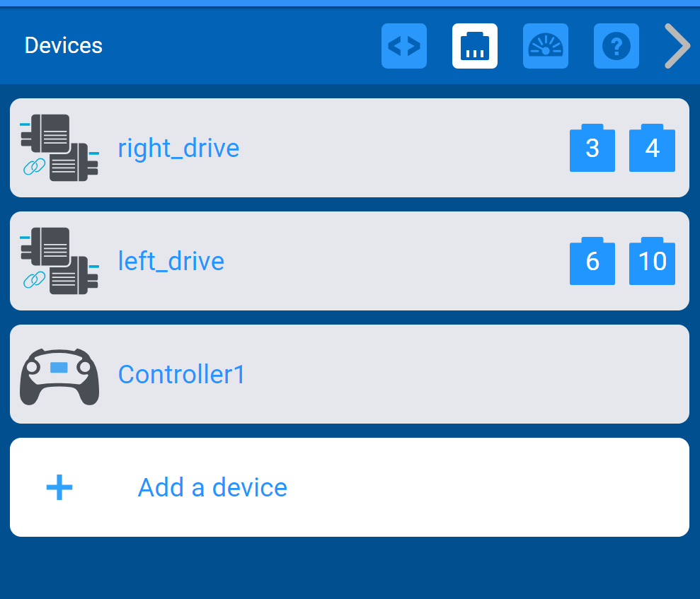Open the right_drive device entry
This screenshot has height=599, width=700.
tap(350, 148)
